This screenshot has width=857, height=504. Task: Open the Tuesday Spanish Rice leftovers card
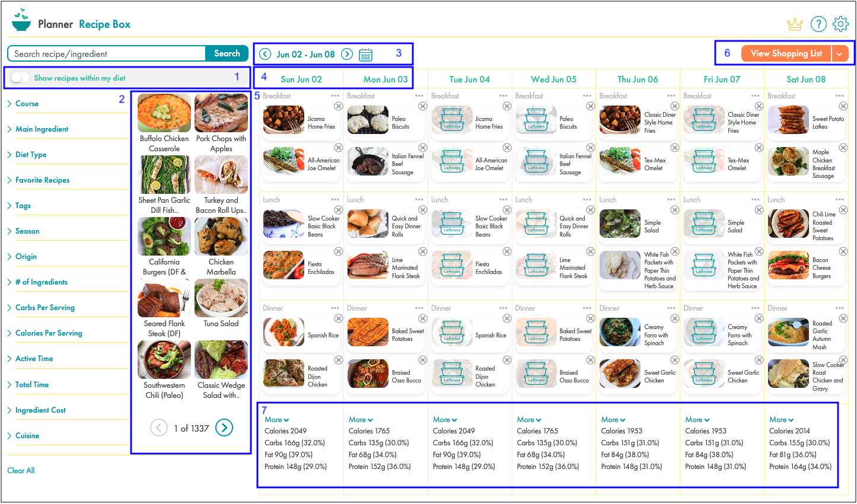pyautogui.click(x=470, y=335)
